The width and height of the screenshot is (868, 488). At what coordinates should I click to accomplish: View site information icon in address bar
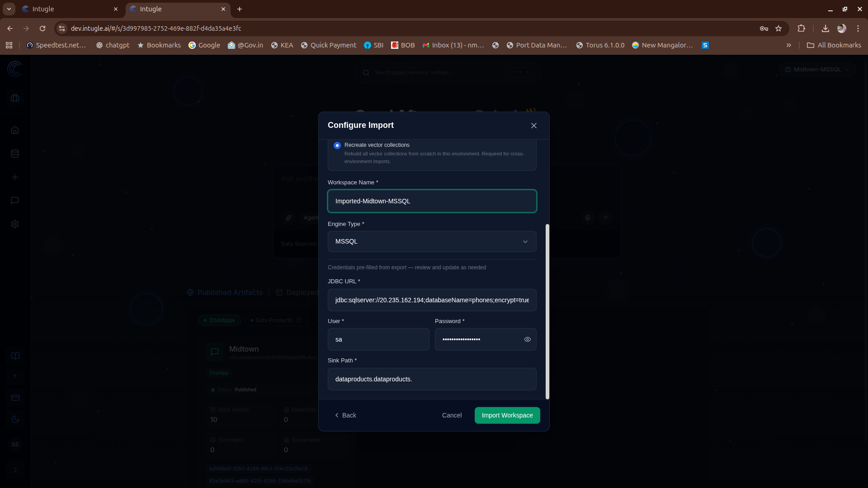pos(62,28)
